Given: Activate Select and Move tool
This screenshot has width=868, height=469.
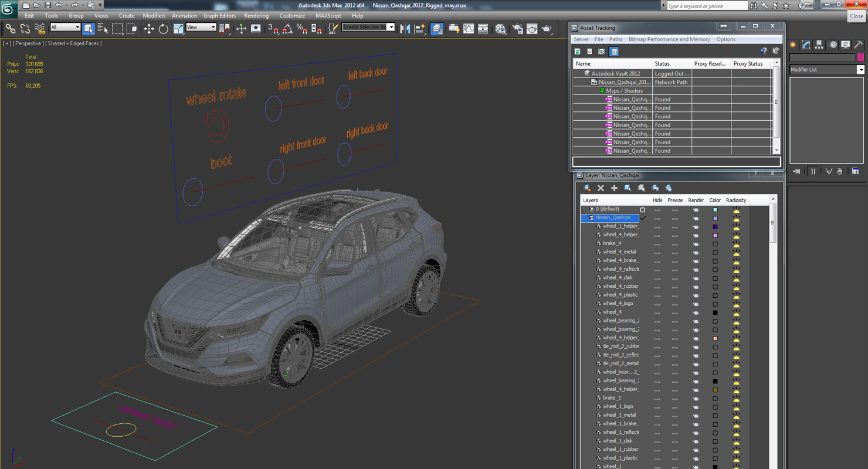Looking at the screenshot, I should 149,28.
